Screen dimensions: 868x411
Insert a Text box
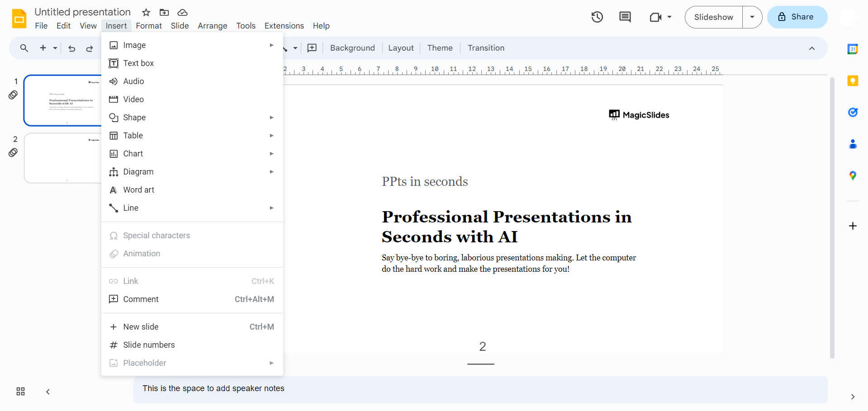pyautogui.click(x=192, y=63)
